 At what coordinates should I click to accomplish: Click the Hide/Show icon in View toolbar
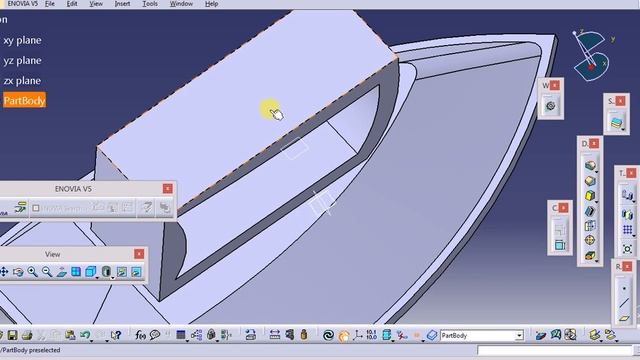pos(122,272)
